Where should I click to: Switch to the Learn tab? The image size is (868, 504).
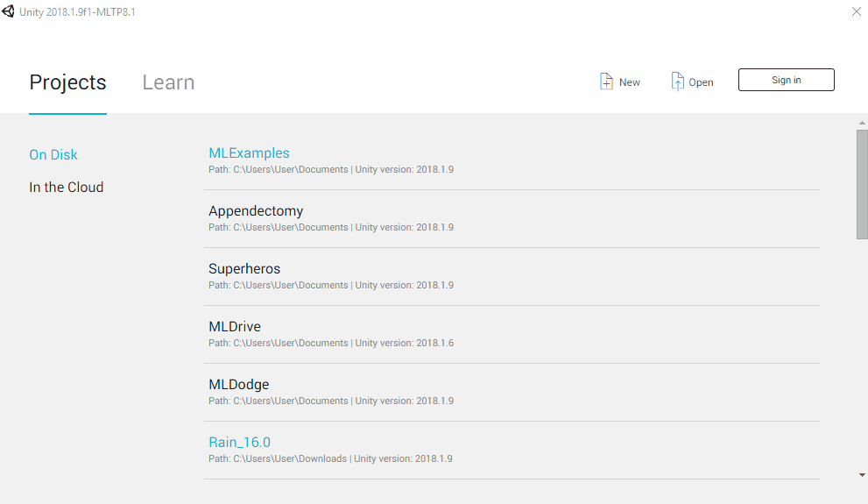[x=168, y=82]
